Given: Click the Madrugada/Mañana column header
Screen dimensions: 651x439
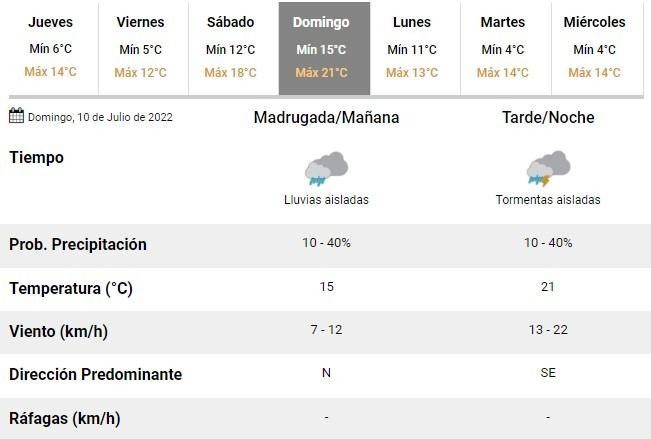Looking at the screenshot, I should point(326,117).
